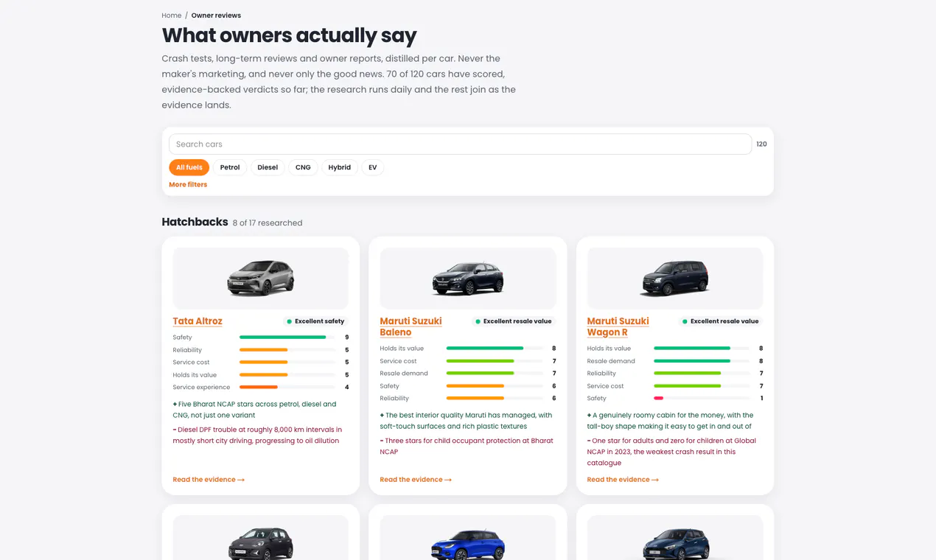Filter by Hybrid fuel
This screenshot has height=560, width=936.
click(x=340, y=167)
